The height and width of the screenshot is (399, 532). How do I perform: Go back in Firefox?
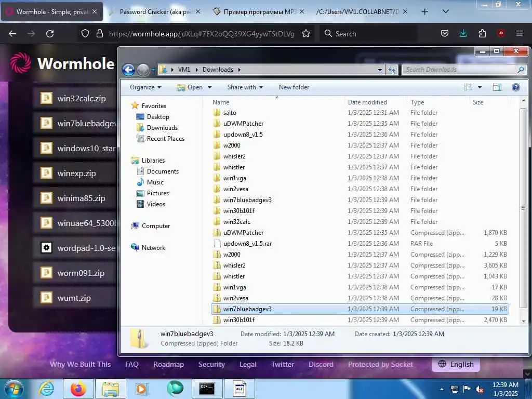click(12, 34)
